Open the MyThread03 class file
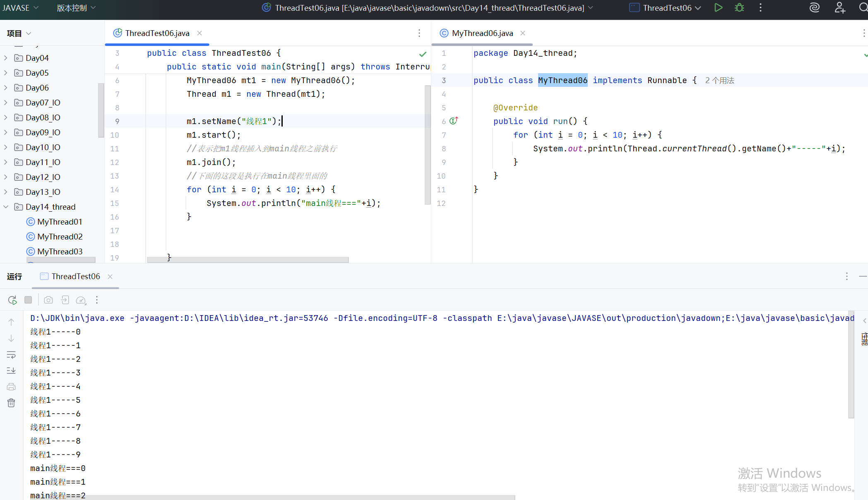The width and height of the screenshot is (868, 500). [60, 251]
